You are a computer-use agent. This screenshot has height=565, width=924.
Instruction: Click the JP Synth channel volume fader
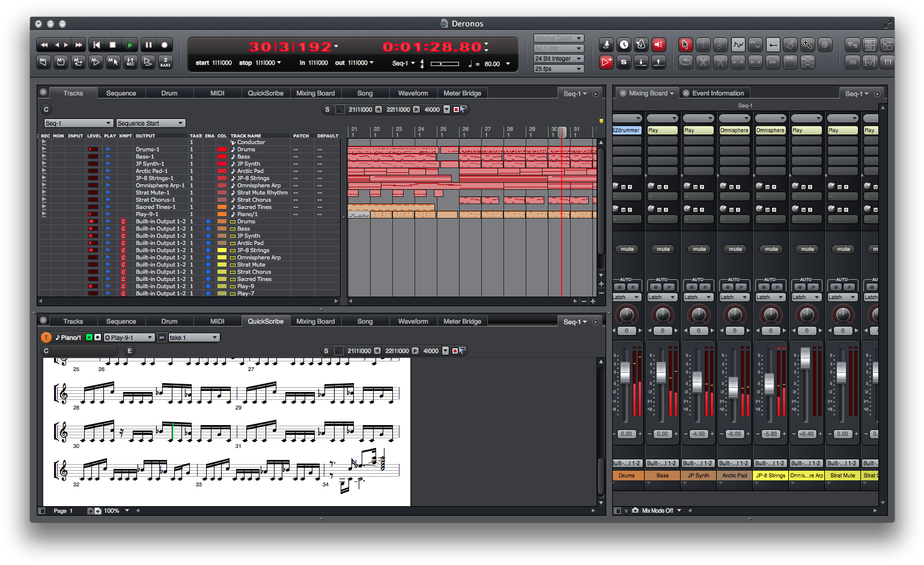pyautogui.click(x=698, y=382)
